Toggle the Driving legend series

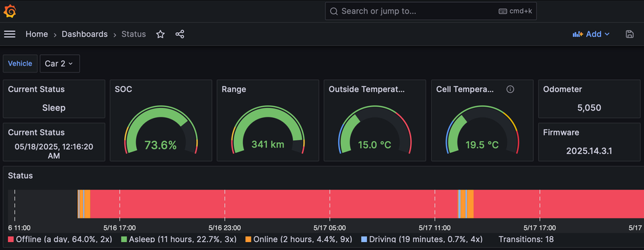[425, 239]
